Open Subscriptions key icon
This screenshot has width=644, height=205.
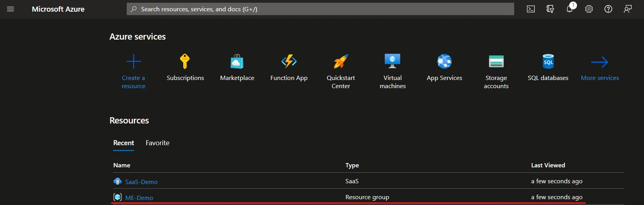(x=185, y=61)
